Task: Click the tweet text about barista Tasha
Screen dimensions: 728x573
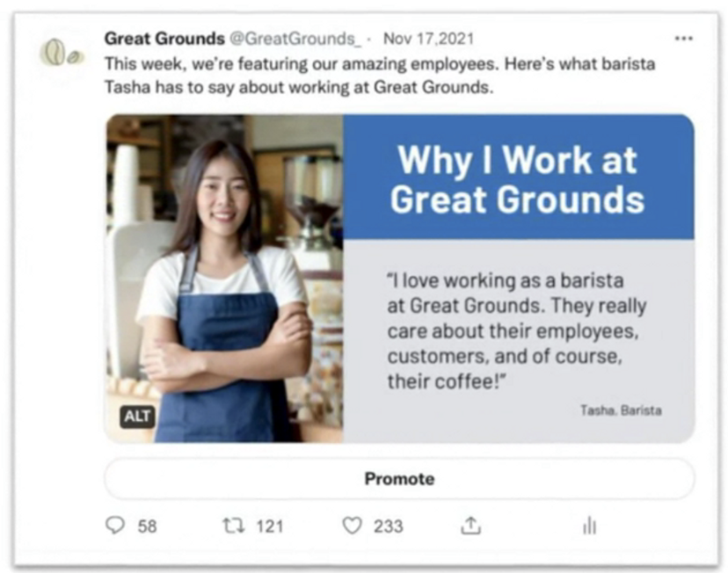Action: (380, 76)
